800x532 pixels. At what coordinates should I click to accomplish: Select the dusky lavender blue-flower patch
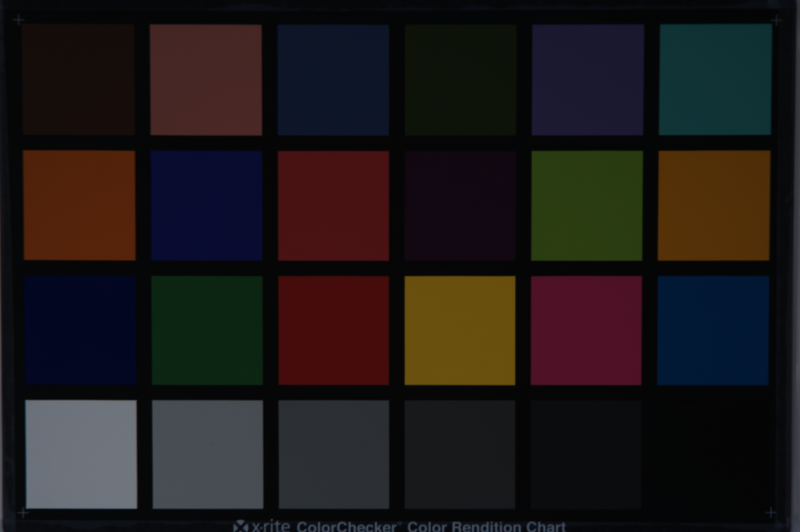pos(588,79)
